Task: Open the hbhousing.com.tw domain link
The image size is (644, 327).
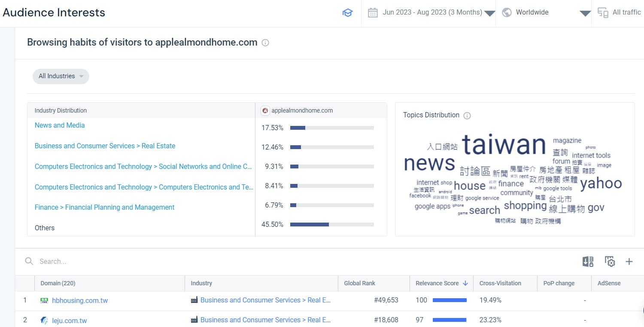Action: [80, 301]
